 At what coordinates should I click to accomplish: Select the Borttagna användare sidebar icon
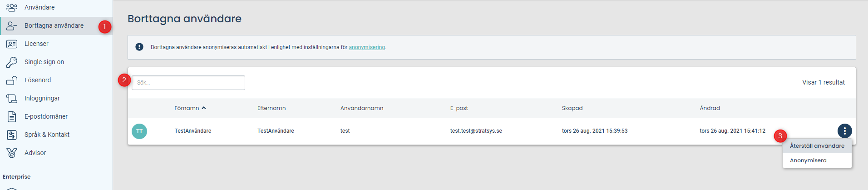(x=12, y=26)
